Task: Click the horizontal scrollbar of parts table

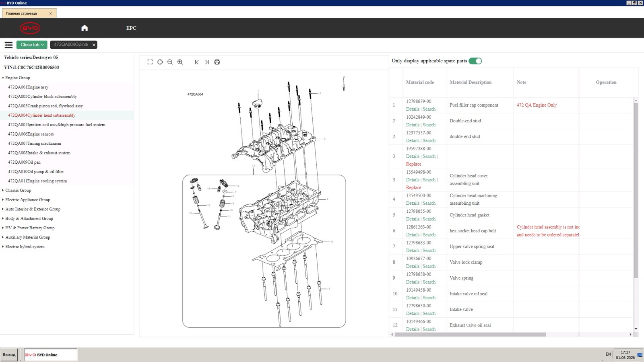Action: pyautogui.click(x=470, y=335)
